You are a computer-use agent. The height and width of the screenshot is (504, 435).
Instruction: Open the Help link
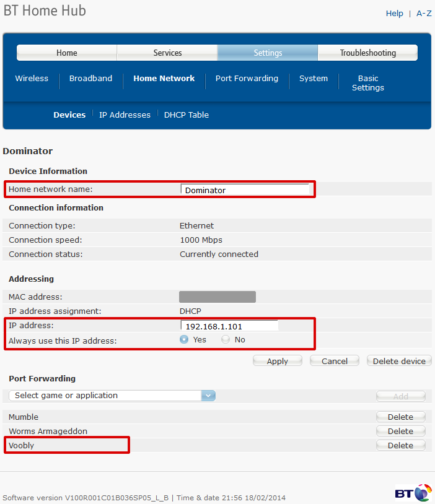click(394, 13)
